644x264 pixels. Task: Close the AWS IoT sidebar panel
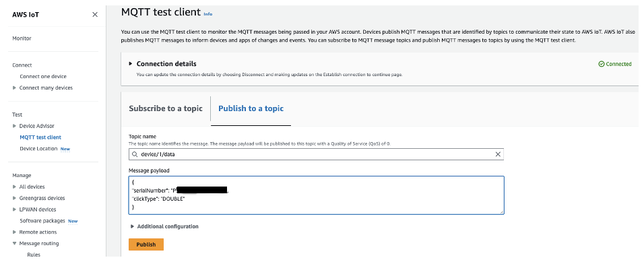click(95, 15)
